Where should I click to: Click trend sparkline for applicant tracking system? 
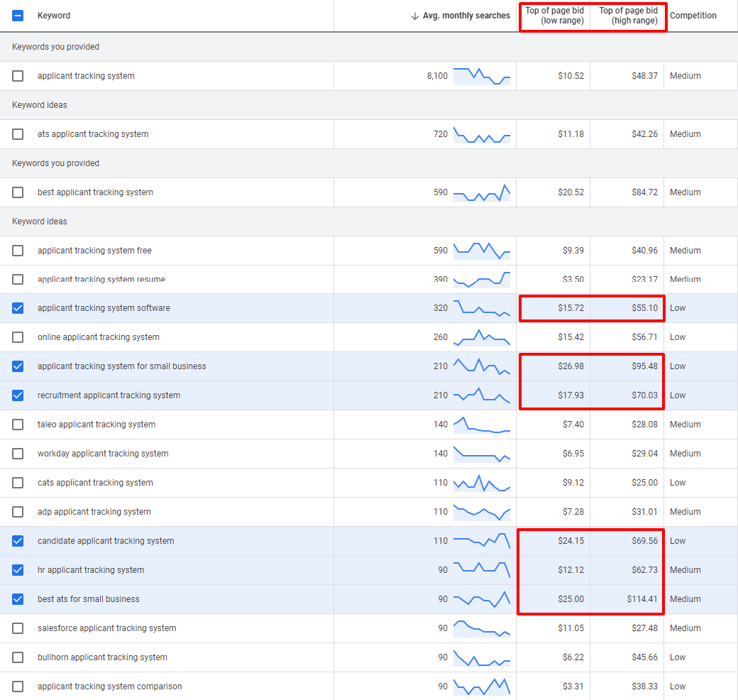481,76
